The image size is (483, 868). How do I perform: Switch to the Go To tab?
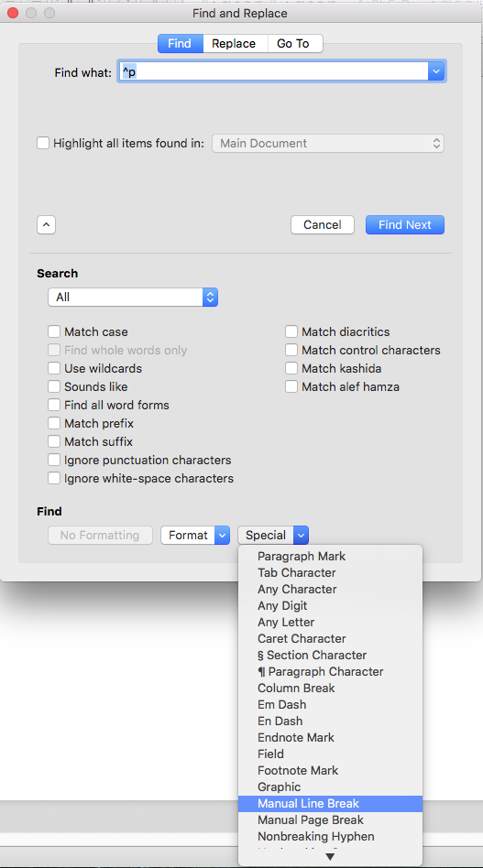pos(293,44)
